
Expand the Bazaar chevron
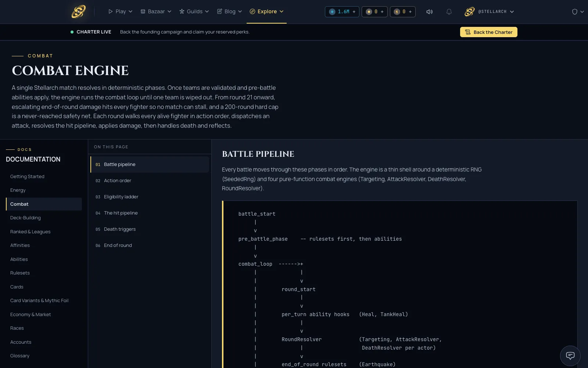click(x=169, y=11)
